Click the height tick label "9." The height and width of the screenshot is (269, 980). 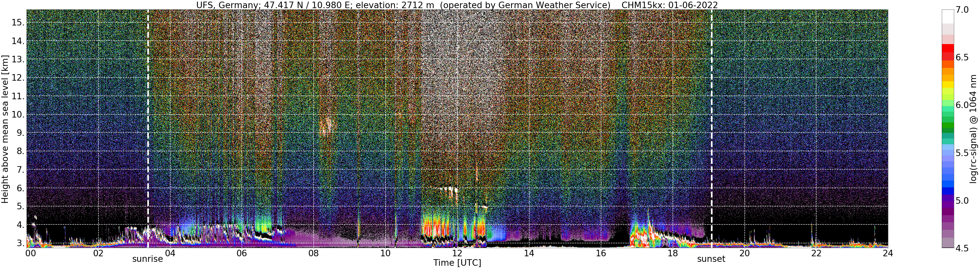pos(20,133)
